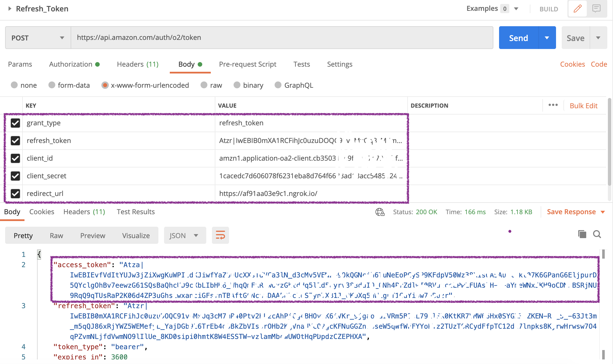Toggle the grant_type checkbox
This screenshot has height=364, width=613.
click(x=15, y=123)
